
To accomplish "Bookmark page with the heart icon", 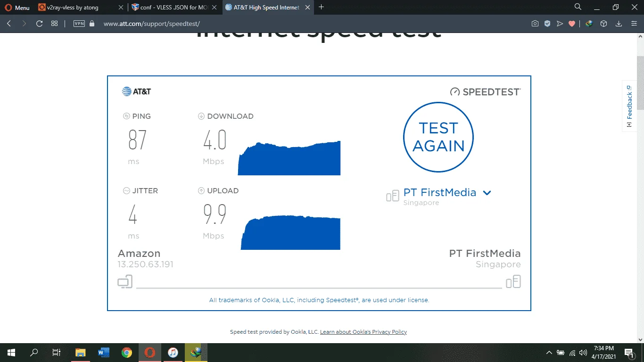I will (572, 24).
